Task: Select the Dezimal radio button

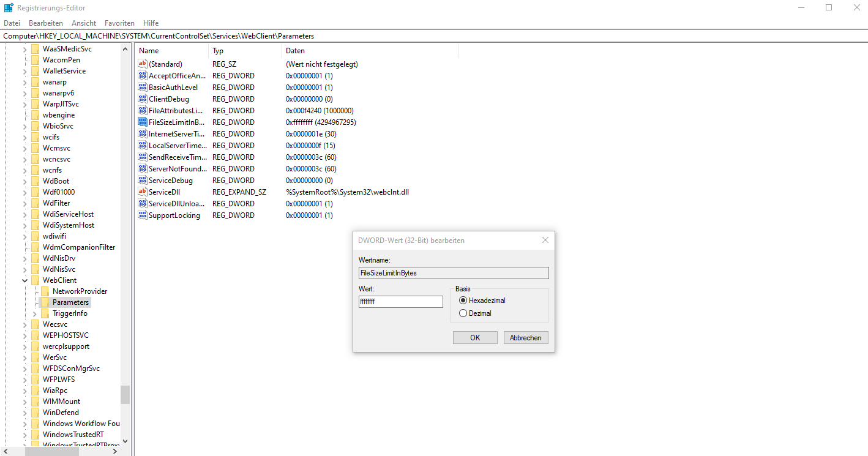Action: pyautogui.click(x=463, y=313)
